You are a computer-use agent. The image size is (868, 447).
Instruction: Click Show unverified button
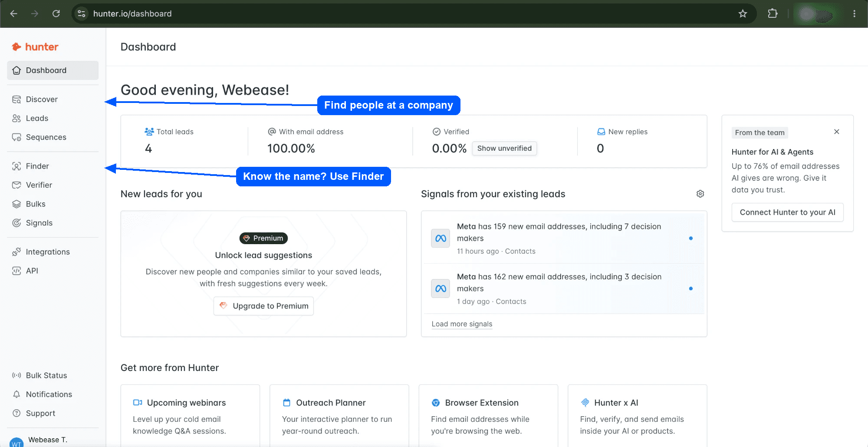504,148
